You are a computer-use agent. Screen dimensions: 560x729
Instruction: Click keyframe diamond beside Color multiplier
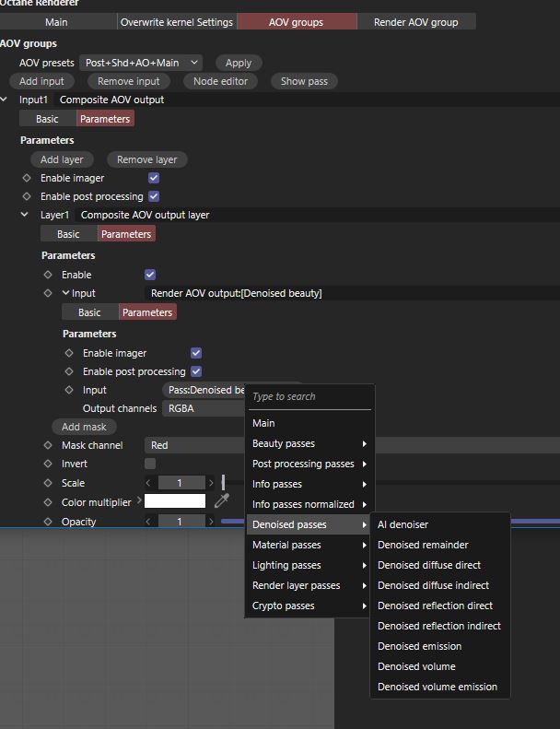tap(48, 502)
